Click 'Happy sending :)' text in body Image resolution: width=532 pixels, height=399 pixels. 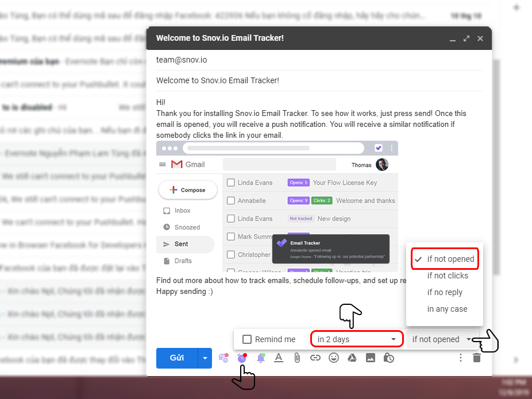tap(184, 292)
